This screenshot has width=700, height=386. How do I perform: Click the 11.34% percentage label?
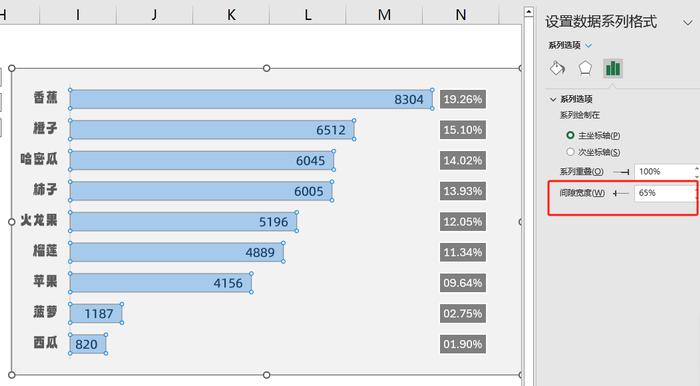pos(462,253)
